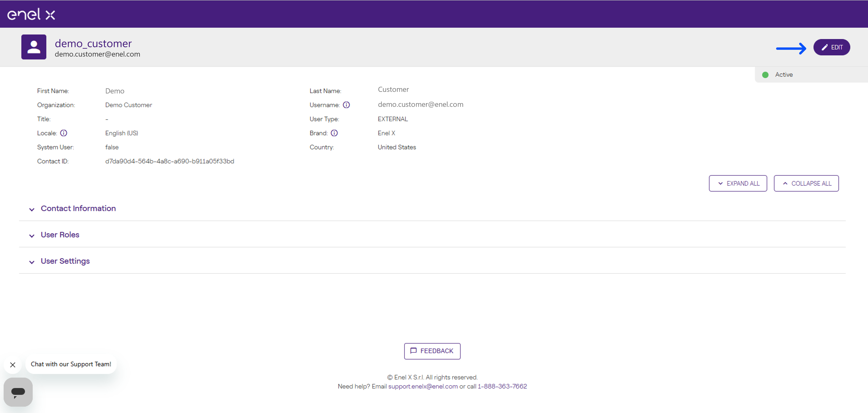Click the 'Demo' first name value
The height and width of the screenshot is (413, 868).
115,91
